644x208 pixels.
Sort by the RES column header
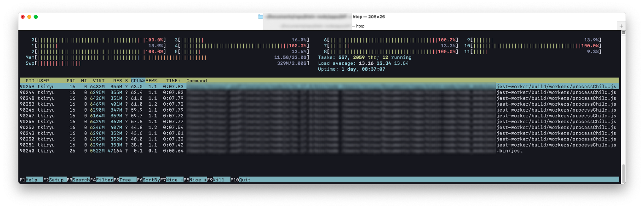click(x=117, y=81)
